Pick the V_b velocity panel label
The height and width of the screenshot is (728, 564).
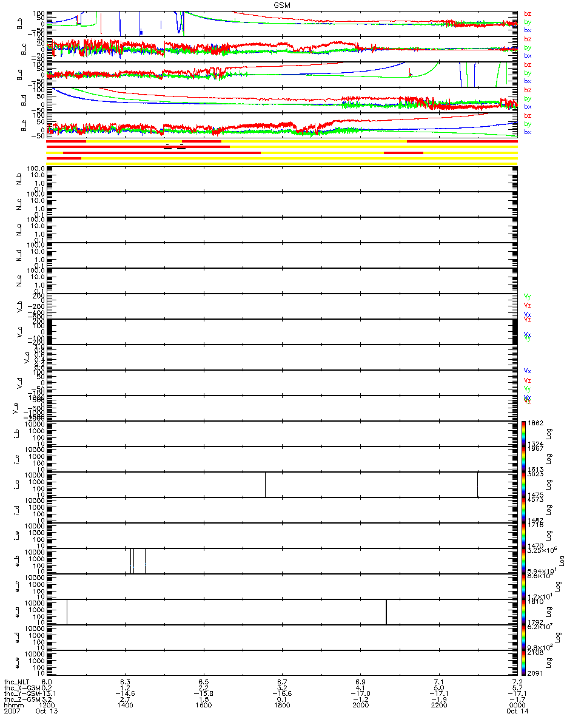pyautogui.click(x=19, y=306)
